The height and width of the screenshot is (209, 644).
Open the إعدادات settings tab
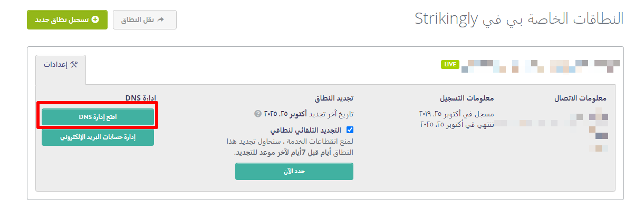pos(61,65)
